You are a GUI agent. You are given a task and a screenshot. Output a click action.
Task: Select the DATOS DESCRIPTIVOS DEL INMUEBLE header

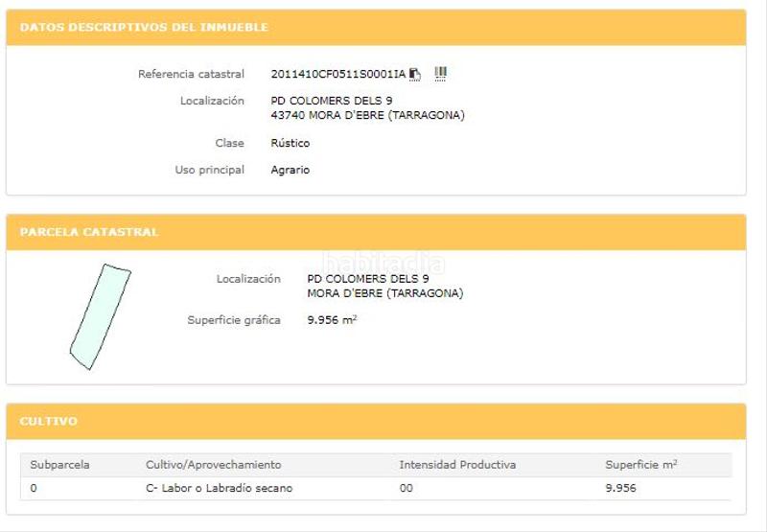[144, 27]
